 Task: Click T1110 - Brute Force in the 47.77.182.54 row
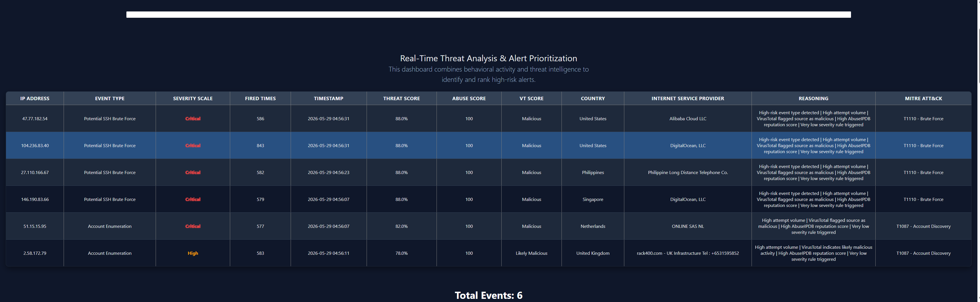923,119
